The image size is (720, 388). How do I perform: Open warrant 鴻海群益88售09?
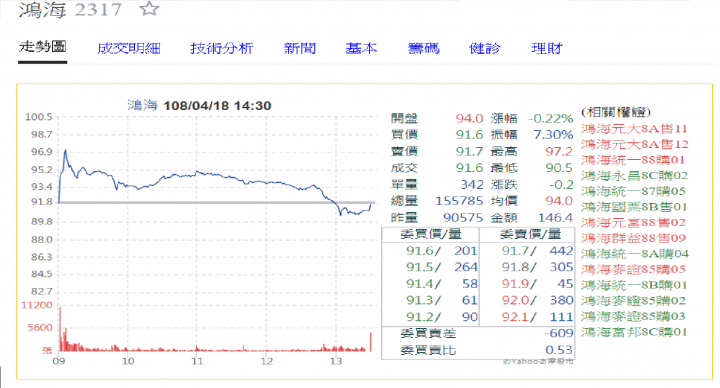633,238
